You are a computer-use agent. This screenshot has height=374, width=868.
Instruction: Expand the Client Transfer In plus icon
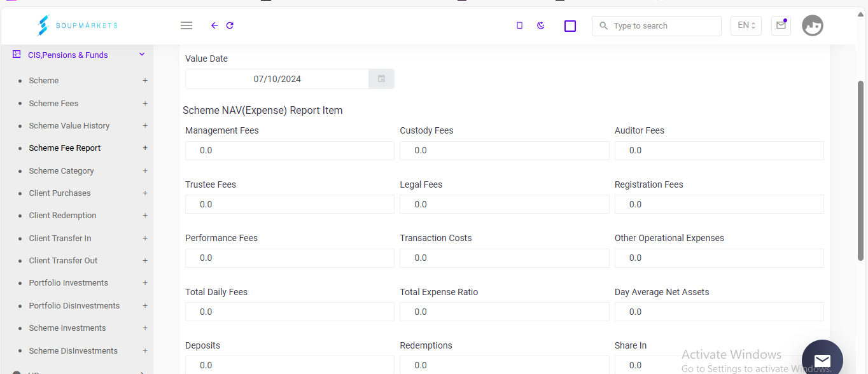(x=145, y=238)
